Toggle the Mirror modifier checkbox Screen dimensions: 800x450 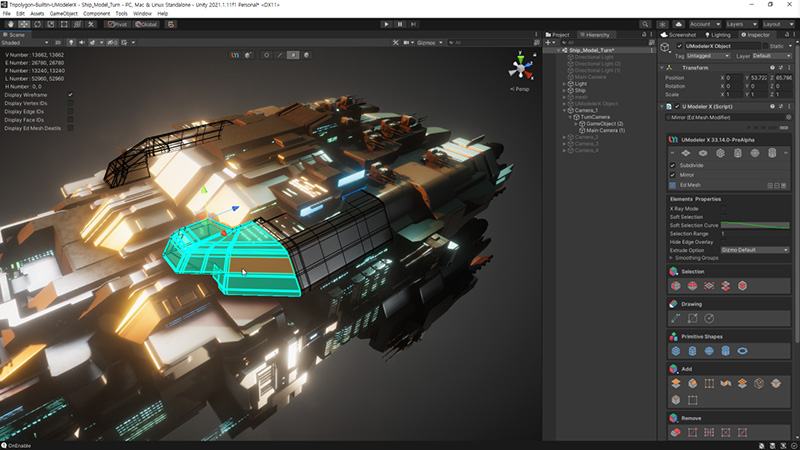click(672, 175)
